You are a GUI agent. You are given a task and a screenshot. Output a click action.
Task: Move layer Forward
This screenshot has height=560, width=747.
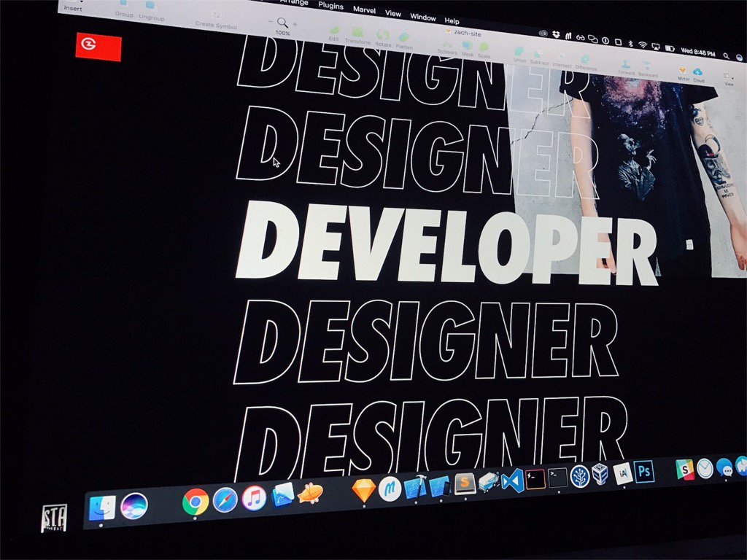click(x=626, y=67)
